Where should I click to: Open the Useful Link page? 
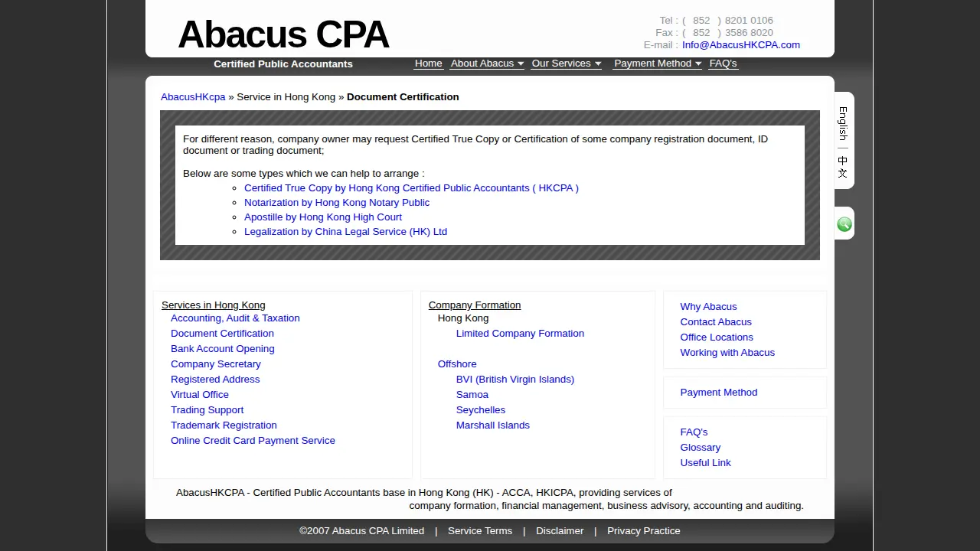pyautogui.click(x=706, y=462)
